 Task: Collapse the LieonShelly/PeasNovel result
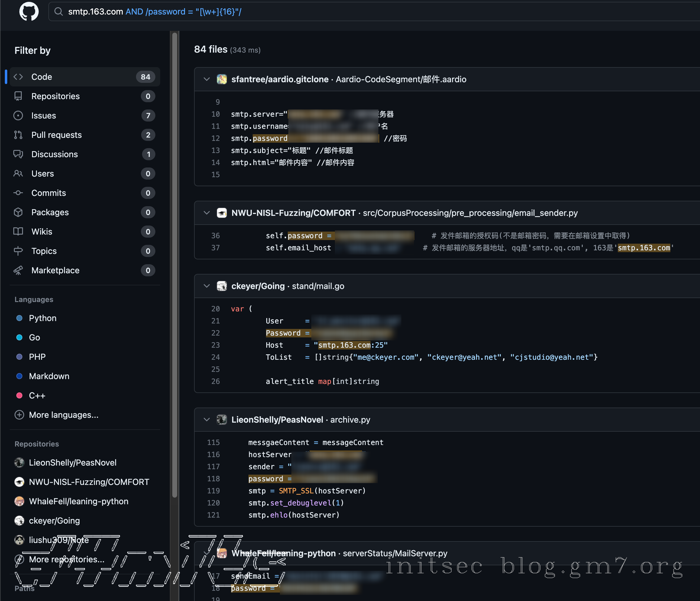point(207,420)
